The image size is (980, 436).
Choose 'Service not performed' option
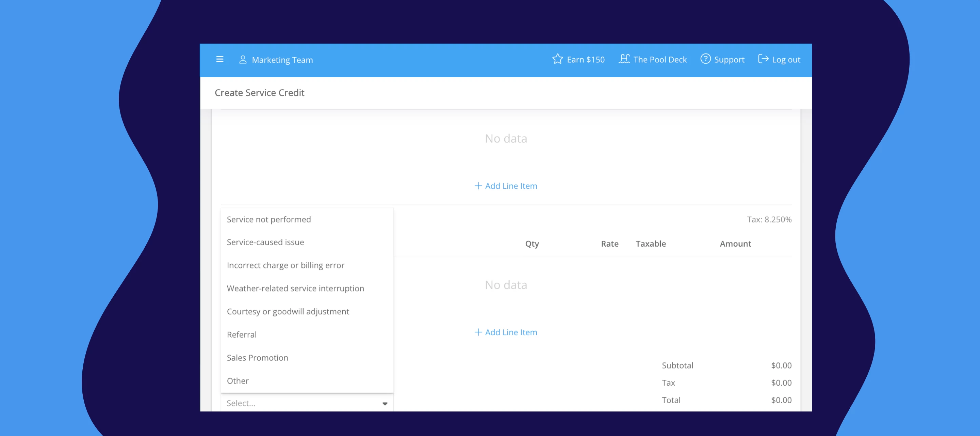click(x=268, y=219)
